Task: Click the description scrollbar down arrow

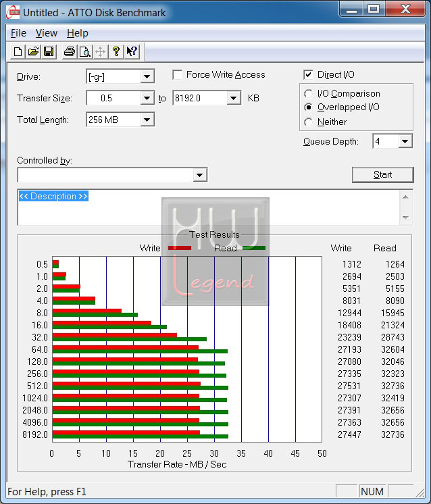Action: pyautogui.click(x=405, y=218)
